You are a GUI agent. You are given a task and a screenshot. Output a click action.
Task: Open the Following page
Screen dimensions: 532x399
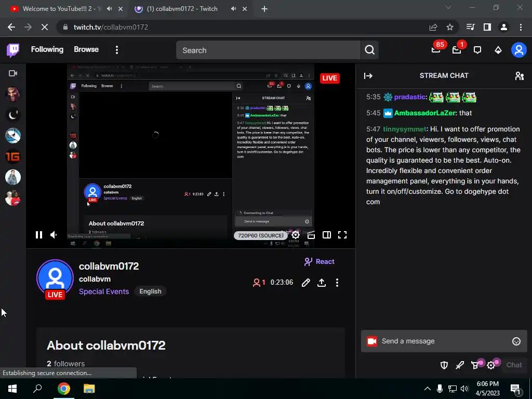(x=47, y=49)
